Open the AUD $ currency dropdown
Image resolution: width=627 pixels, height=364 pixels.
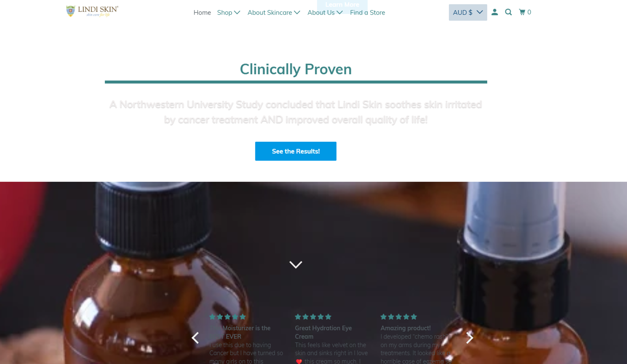pyautogui.click(x=468, y=12)
